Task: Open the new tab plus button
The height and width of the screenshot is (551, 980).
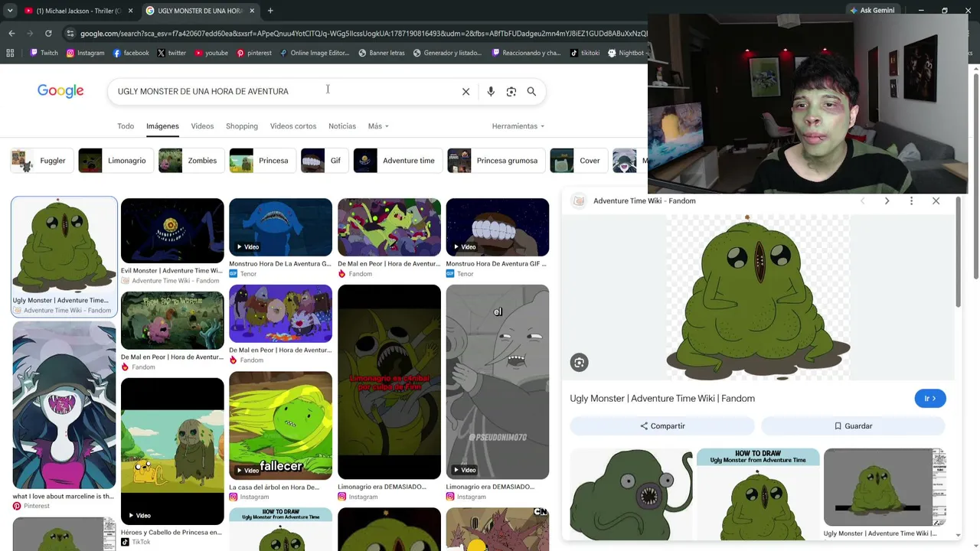Action: pyautogui.click(x=270, y=11)
